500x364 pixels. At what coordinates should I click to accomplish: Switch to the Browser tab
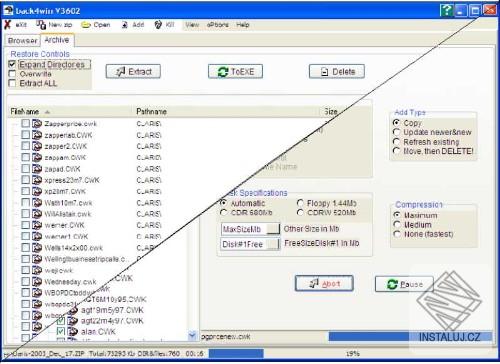tap(23, 41)
